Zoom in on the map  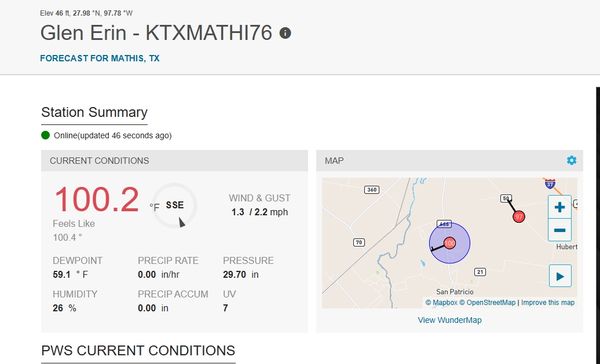559,207
